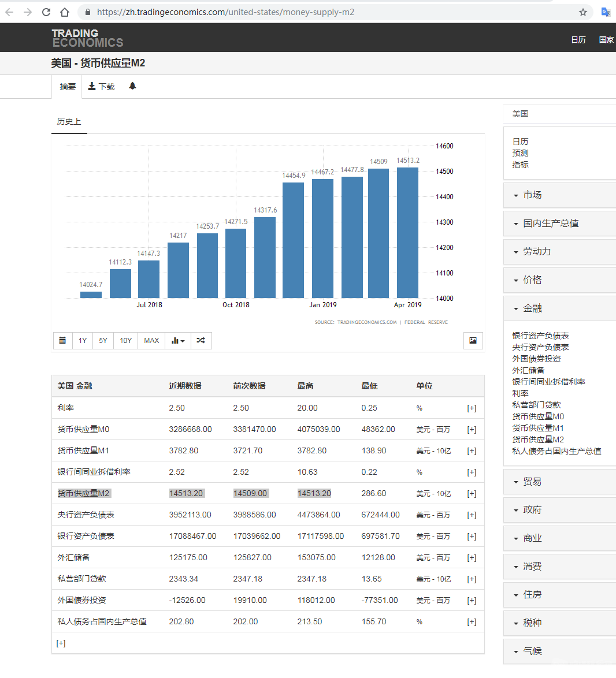Open 外国债券投资 sidebar link
Image resolution: width=616 pixels, height=678 pixels.
point(536,359)
